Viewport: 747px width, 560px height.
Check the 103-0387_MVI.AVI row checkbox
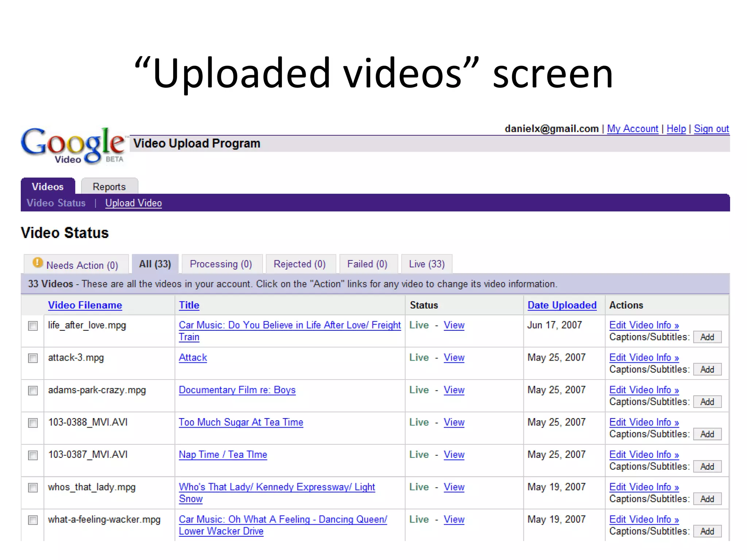[33, 455]
